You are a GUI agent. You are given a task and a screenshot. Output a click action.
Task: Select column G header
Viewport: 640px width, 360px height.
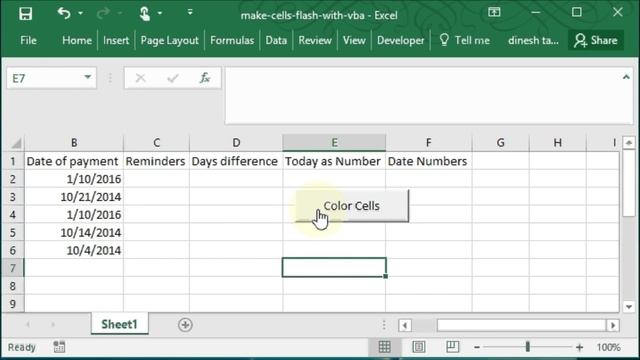tap(500, 142)
